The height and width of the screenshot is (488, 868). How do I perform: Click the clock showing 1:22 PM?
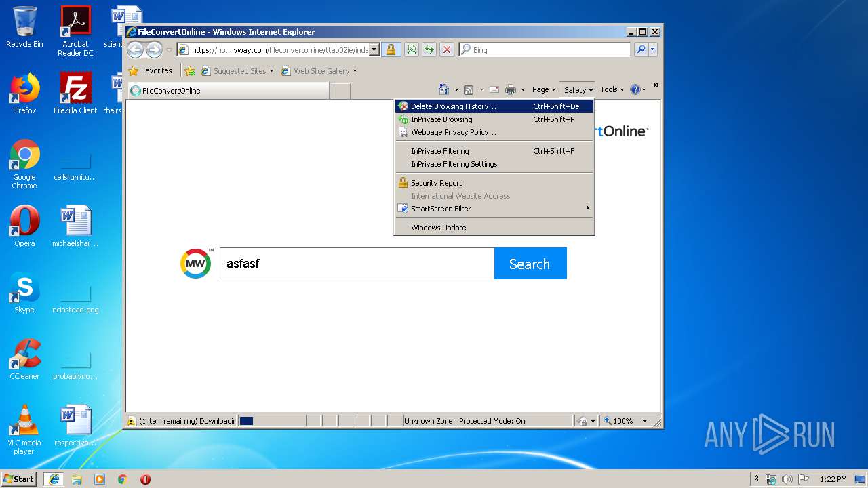833,479
